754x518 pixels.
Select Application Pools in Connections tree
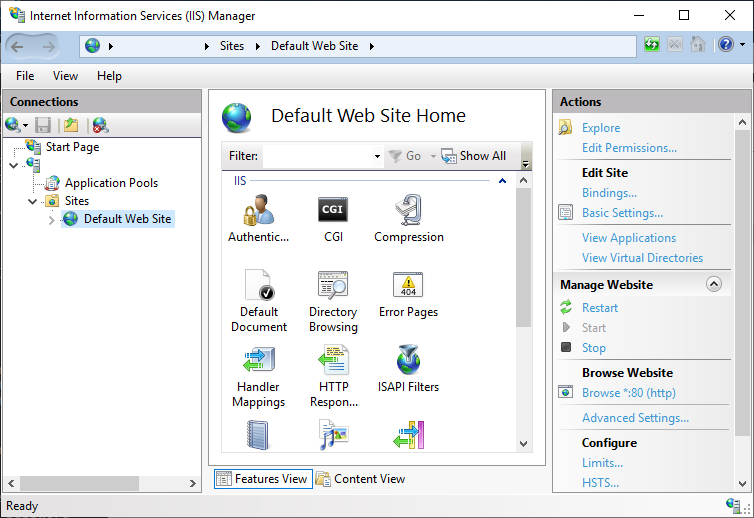tap(111, 183)
